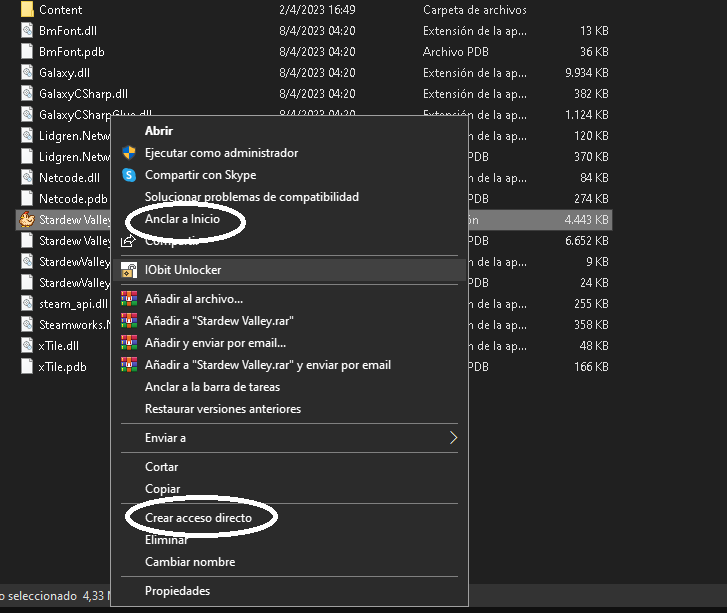Click the IObit Unlocker padlock icon

coord(128,270)
